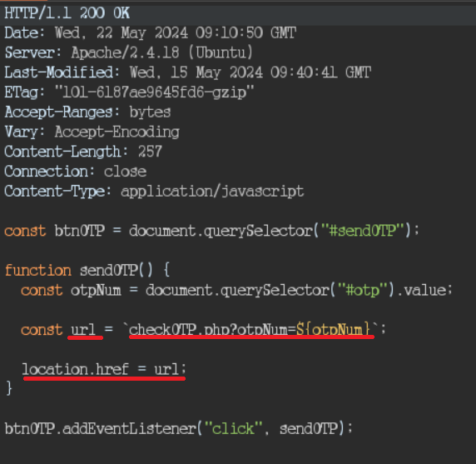Select the Content-Length 257 line
This screenshot has height=464, width=476.
pyautogui.click(x=83, y=152)
